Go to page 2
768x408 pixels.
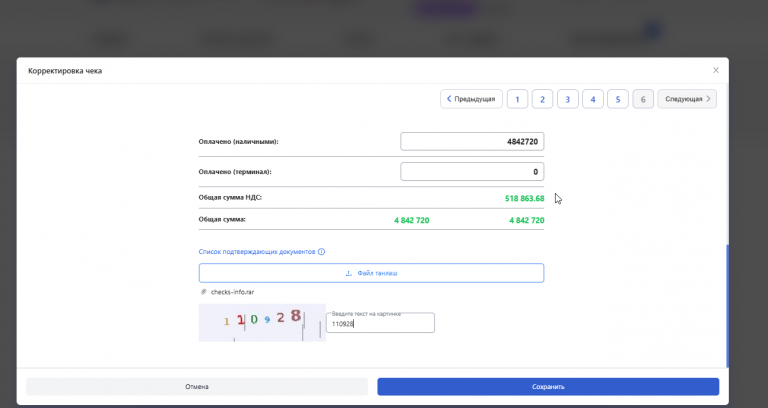point(542,99)
